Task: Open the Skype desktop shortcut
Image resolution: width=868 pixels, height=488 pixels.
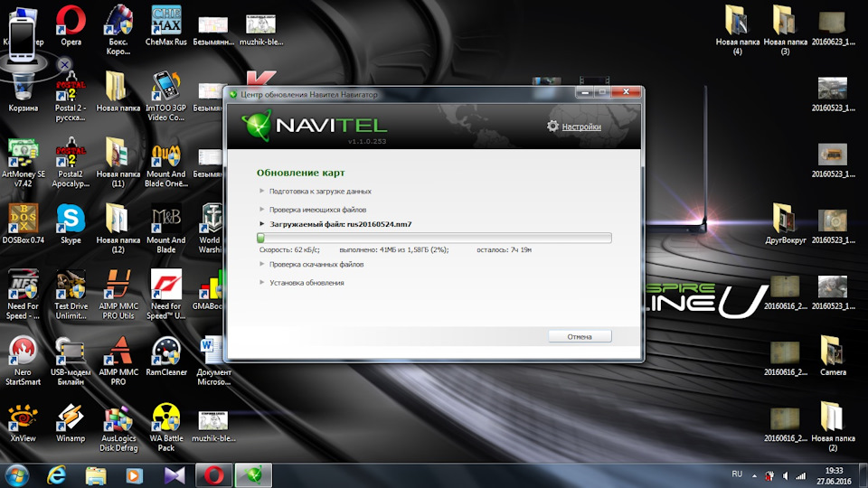Action: (x=71, y=224)
